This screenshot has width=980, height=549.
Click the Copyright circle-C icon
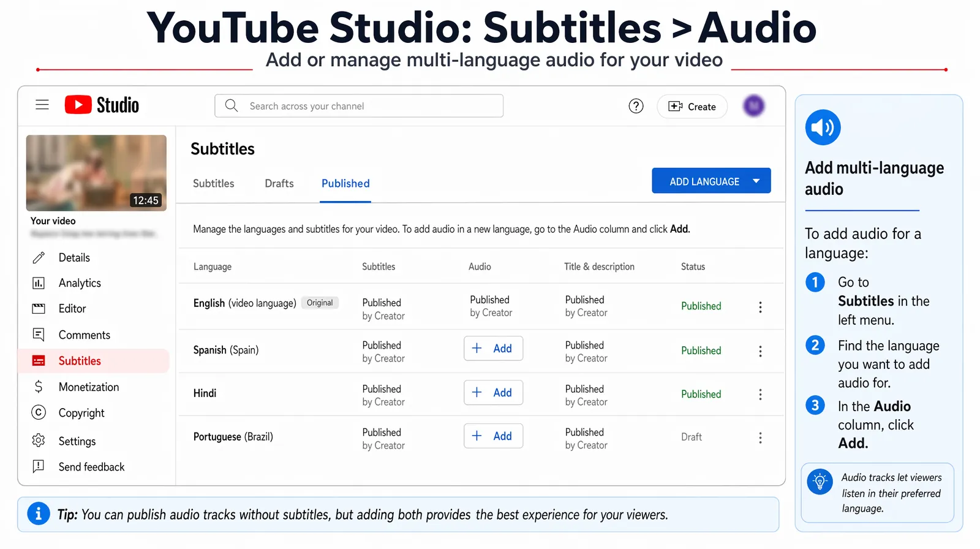39,412
